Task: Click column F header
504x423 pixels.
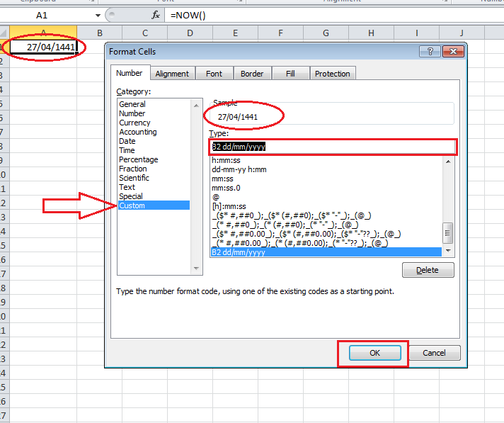Action: (x=280, y=33)
